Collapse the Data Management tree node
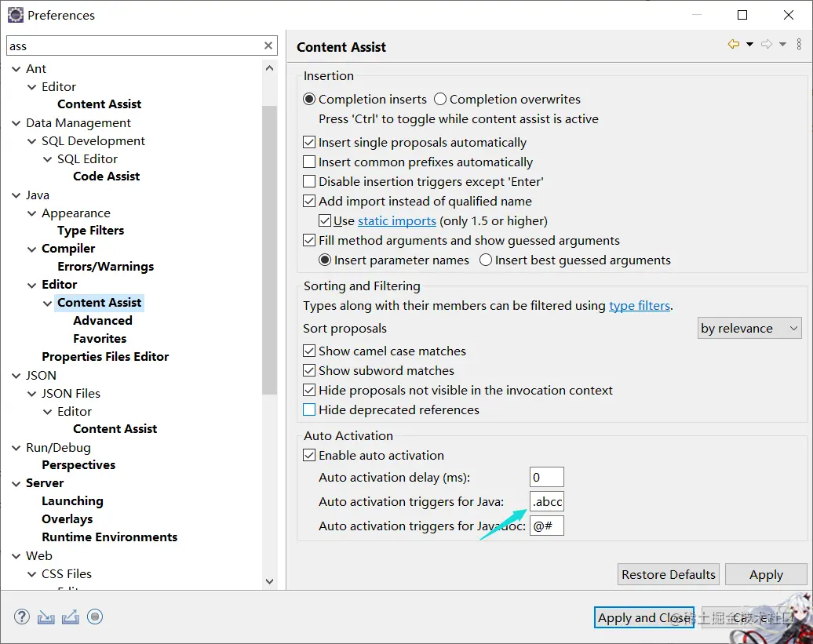The width and height of the screenshot is (813, 644). click(16, 123)
